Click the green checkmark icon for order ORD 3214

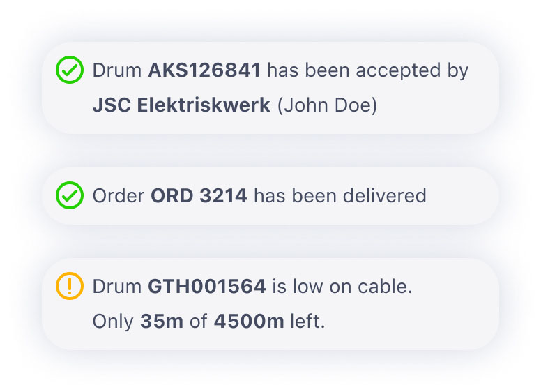click(x=70, y=195)
